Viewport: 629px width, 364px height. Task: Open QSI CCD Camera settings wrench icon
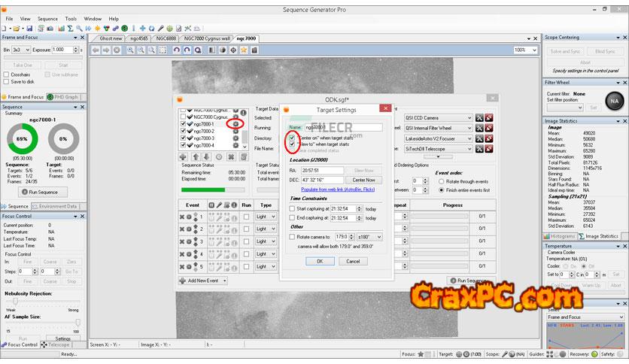point(479,118)
